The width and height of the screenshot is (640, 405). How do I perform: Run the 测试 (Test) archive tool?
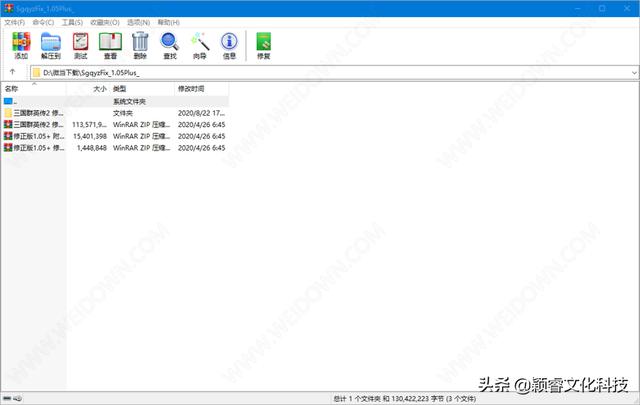pos(80,46)
